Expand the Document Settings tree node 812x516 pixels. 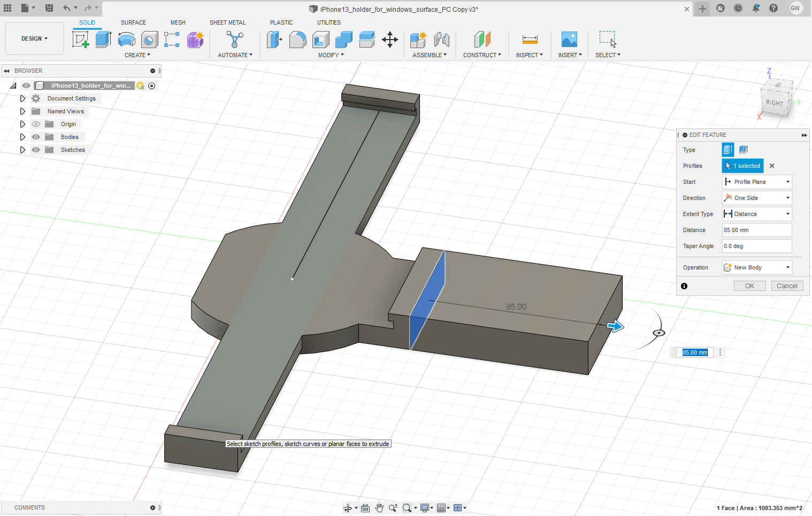point(22,98)
